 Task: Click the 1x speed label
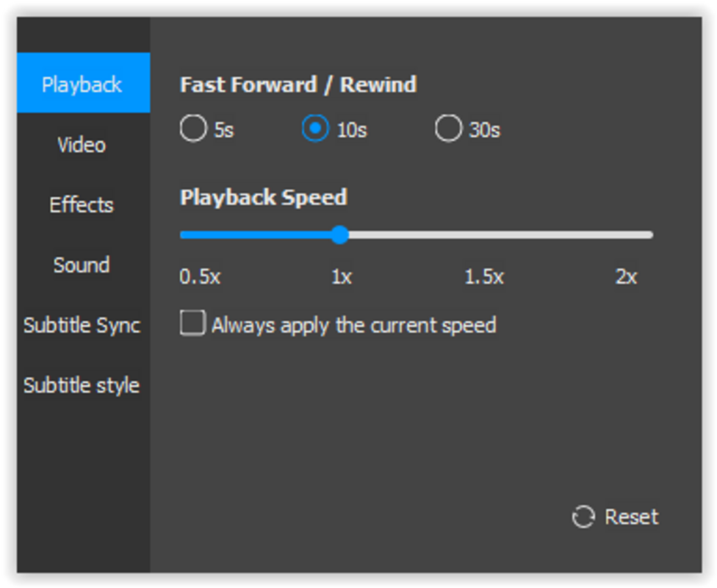pos(339,276)
